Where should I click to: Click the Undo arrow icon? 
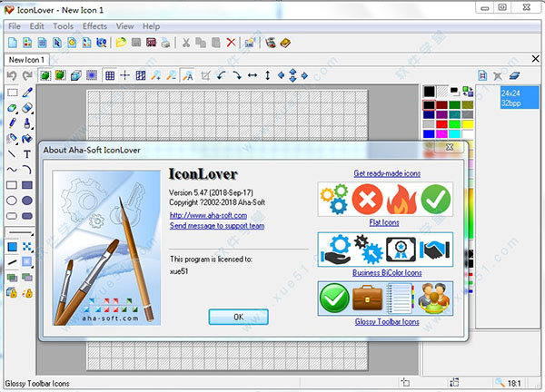(x=12, y=75)
